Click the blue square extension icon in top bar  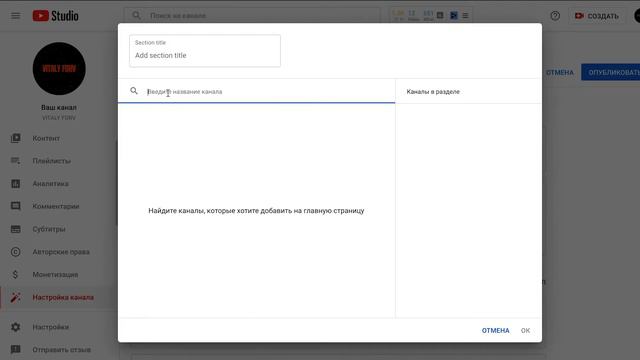(453, 16)
